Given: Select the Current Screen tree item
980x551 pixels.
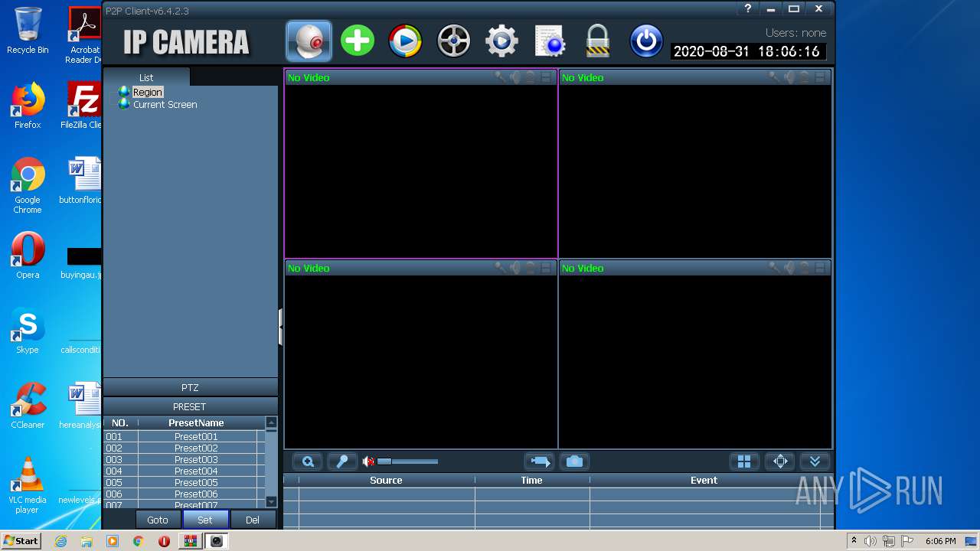Looking at the screenshot, I should coord(165,104).
